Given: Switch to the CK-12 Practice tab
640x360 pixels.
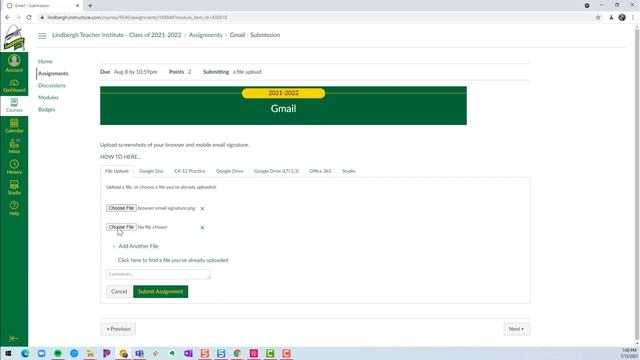Looking at the screenshot, I should pyautogui.click(x=190, y=171).
